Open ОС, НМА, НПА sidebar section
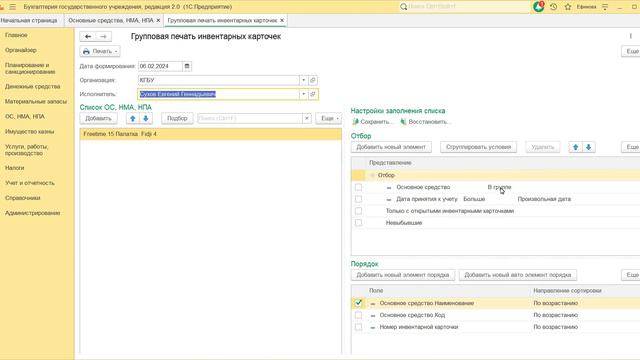640x360 pixels. (25, 116)
